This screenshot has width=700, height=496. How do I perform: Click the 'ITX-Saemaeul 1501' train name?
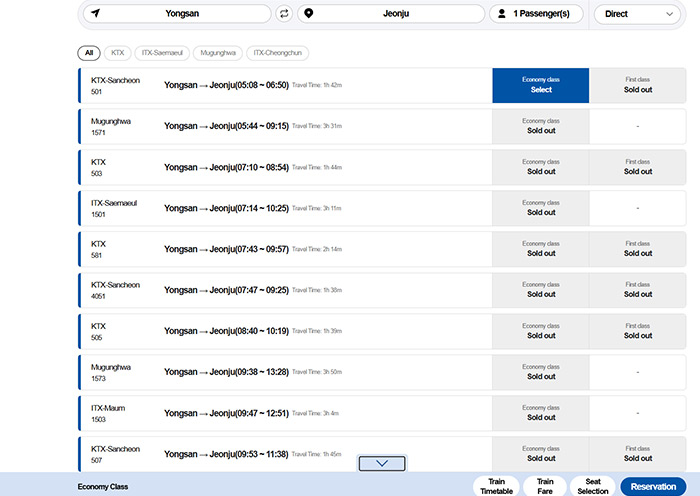tap(114, 208)
